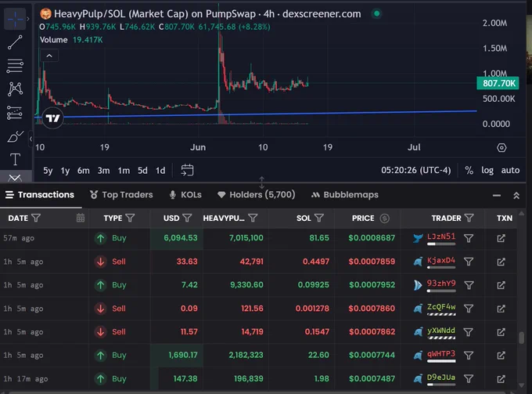Minimize the transactions panel

pos(497,195)
